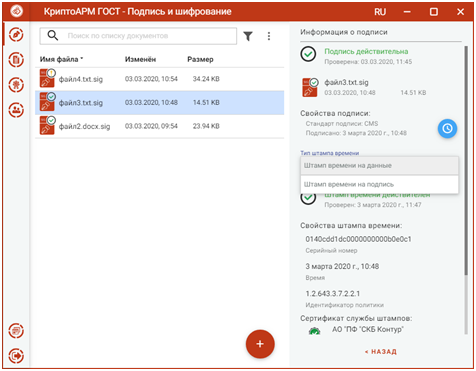The image size is (476, 371).
Task: Open the signing and encryption sidebar icon
Action: (16, 35)
